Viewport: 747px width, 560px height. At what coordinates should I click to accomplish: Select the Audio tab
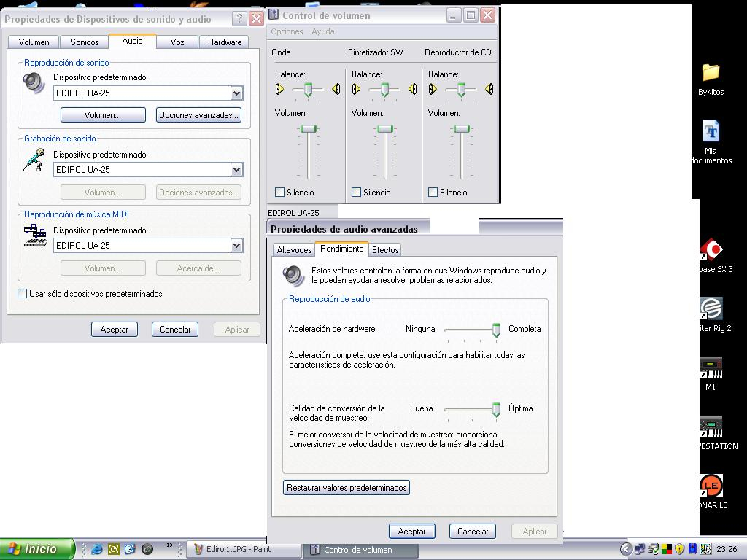point(133,41)
